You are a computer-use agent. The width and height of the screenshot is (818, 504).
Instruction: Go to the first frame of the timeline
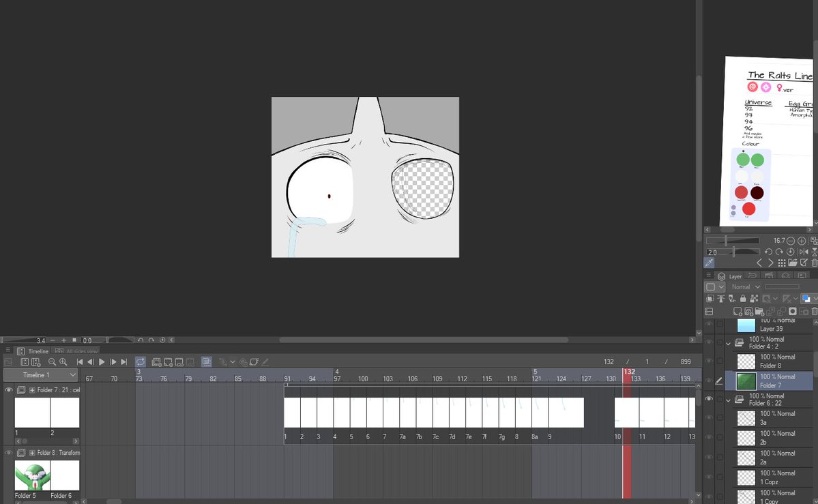(x=80, y=361)
